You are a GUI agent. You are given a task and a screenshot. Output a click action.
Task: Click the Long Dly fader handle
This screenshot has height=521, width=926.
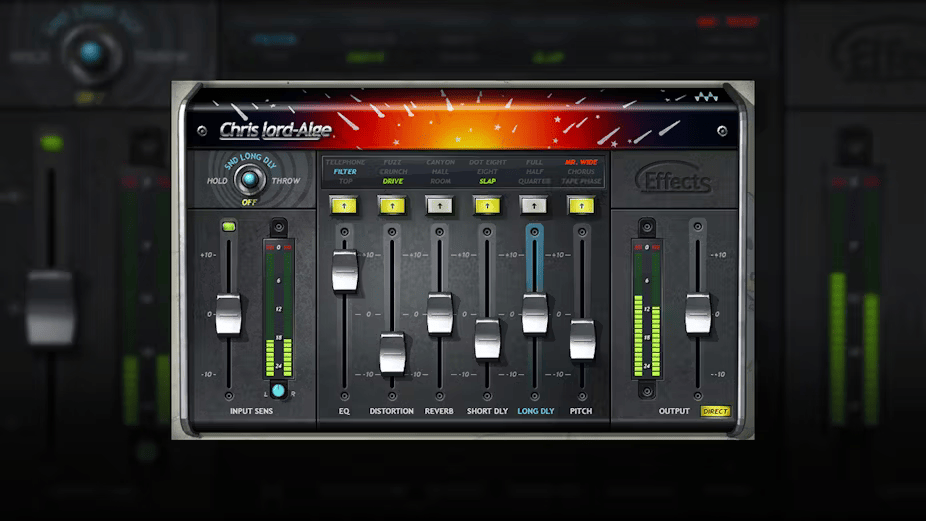click(534, 314)
